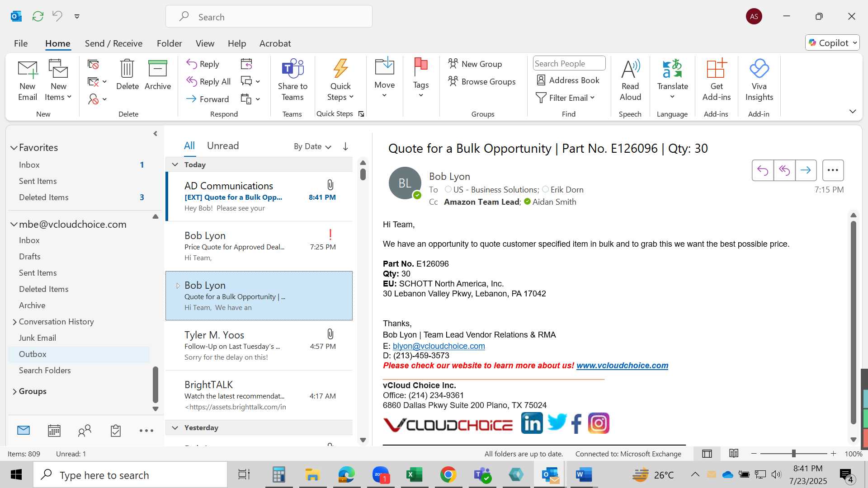
Task: Click the Share to Teams icon
Action: [292, 80]
